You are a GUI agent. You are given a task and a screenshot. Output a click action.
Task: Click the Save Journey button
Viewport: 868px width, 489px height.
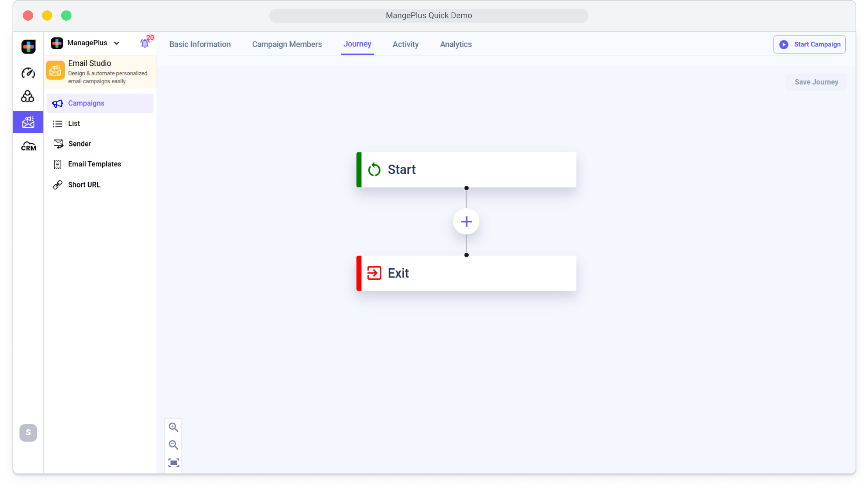coord(816,82)
